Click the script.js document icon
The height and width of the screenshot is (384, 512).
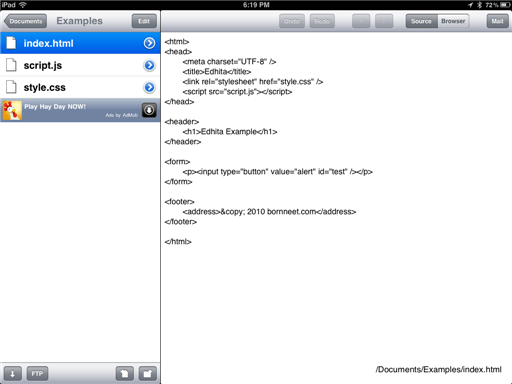tap(11, 65)
